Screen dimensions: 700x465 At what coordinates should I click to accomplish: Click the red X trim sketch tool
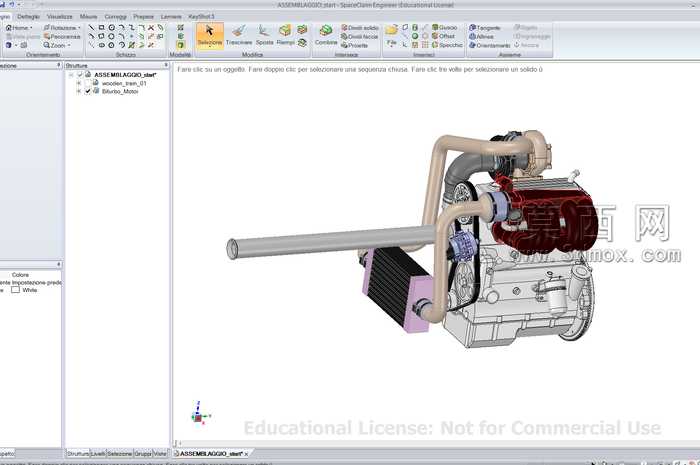tap(151, 28)
